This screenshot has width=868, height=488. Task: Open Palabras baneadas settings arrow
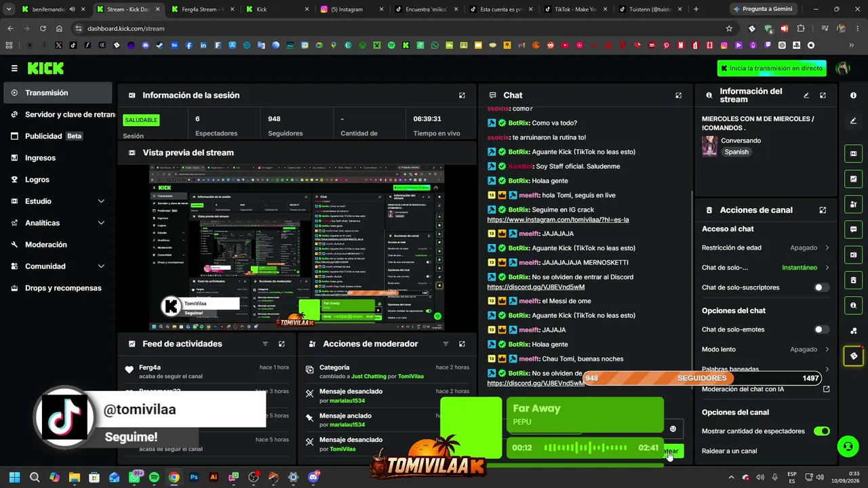point(827,369)
